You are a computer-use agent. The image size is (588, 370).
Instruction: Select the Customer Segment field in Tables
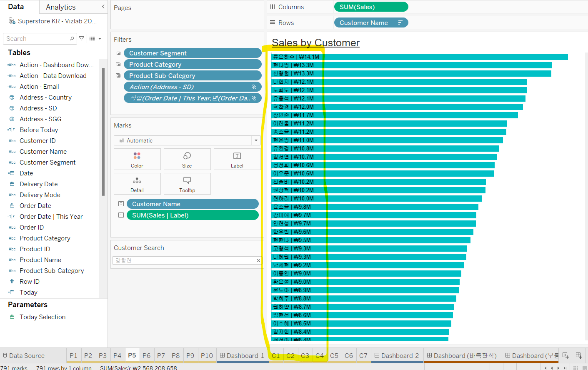[x=48, y=162]
